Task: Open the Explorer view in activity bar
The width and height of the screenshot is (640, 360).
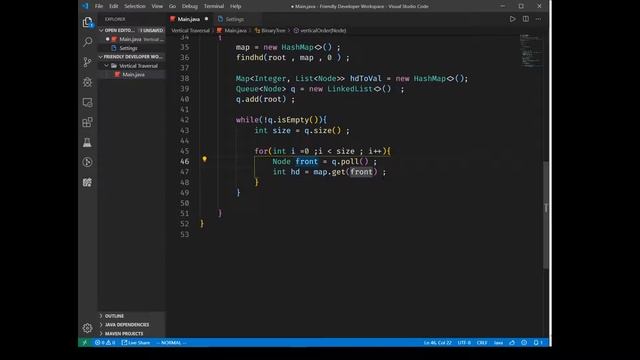Action: point(87,22)
